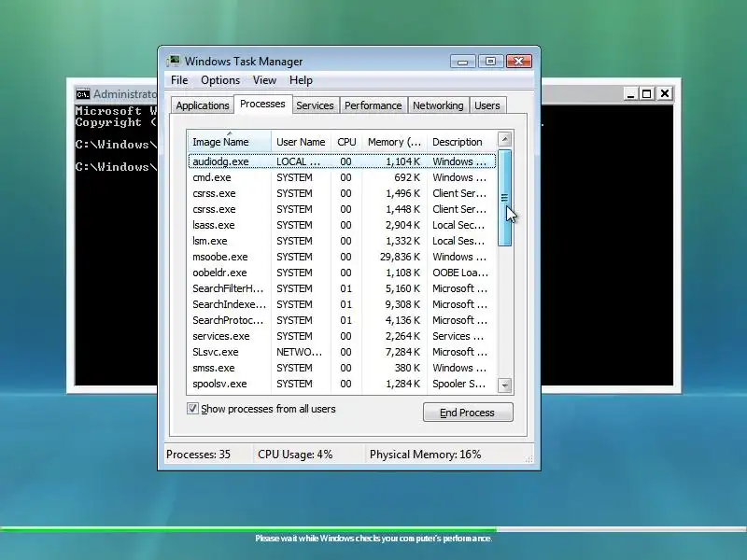This screenshot has height=560, width=747.
Task: Sort by Image Name column header
Action: (229, 142)
